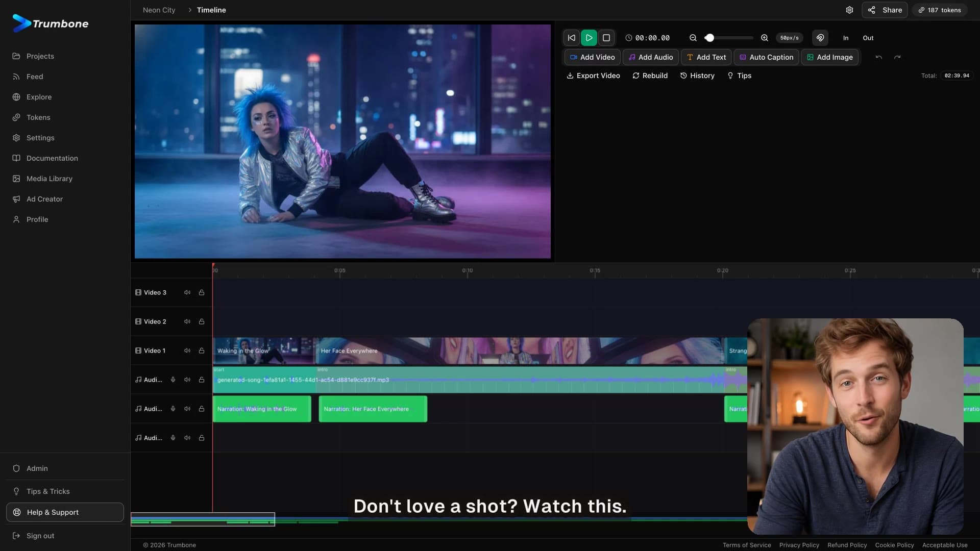Click the skip to start playback icon
The height and width of the screenshot is (551, 980).
(x=572, y=38)
